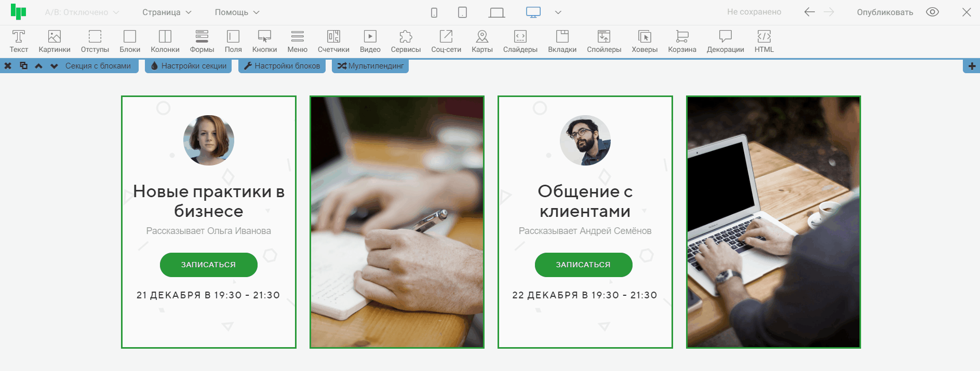Select the Текст tool

pyautogui.click(x=19, y=41)
